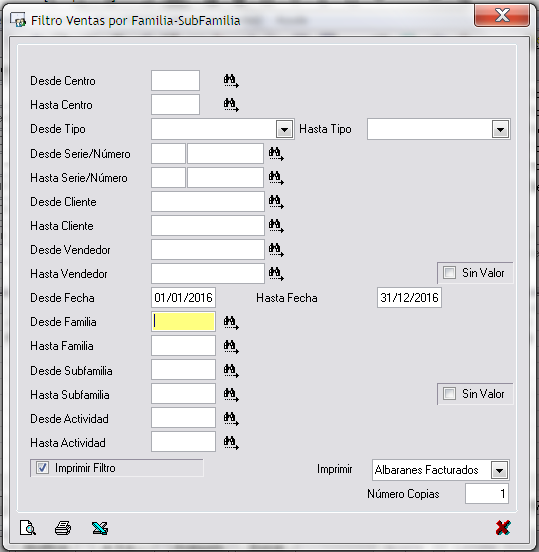539x552 pixels.
Task: Click print preview icon at bottom left
Action: click(27, 527)
